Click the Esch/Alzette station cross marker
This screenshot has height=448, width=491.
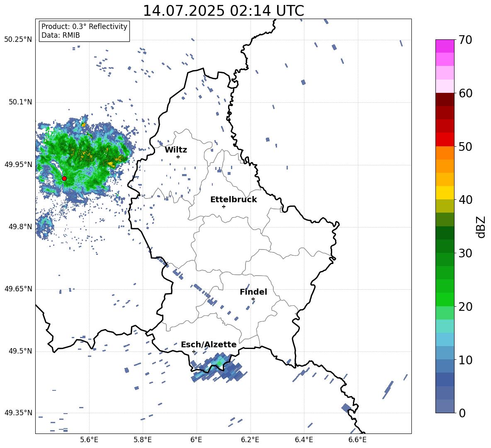point(194,351)
